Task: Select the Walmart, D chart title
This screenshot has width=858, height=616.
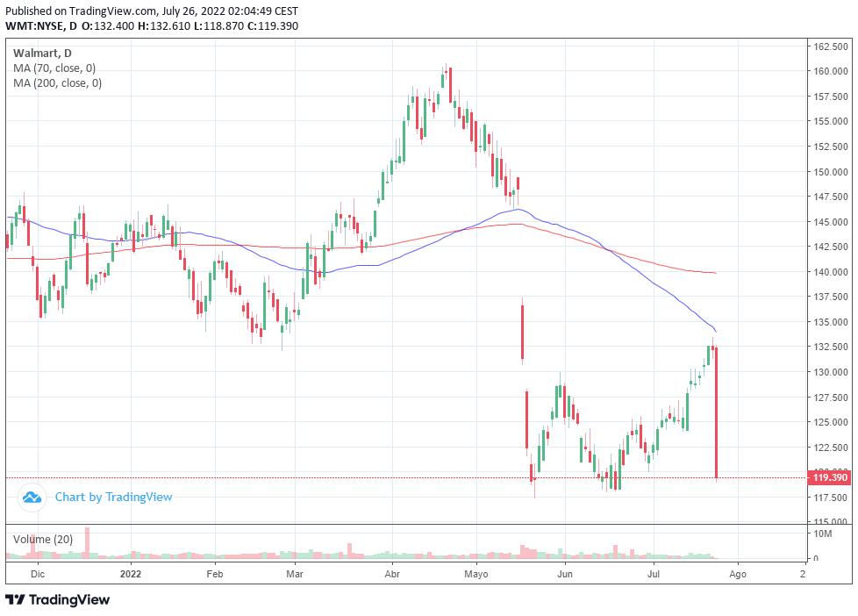Action: (x=42, y=54)
